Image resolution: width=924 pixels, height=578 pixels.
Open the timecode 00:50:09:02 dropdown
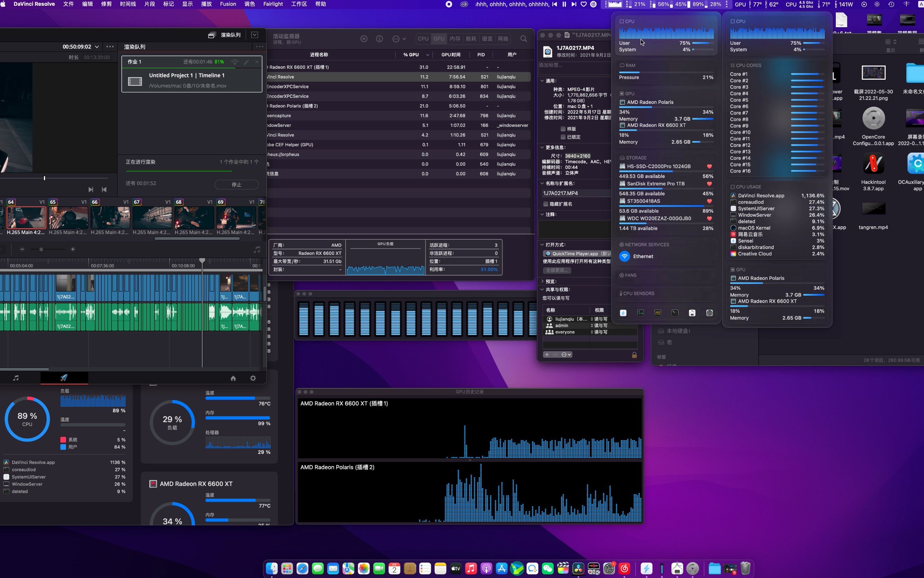point(97,47)
